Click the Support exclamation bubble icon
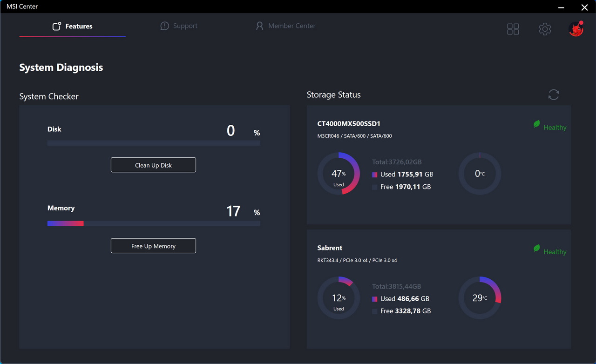This screenshot has height=364, width=596. point(164,26)
